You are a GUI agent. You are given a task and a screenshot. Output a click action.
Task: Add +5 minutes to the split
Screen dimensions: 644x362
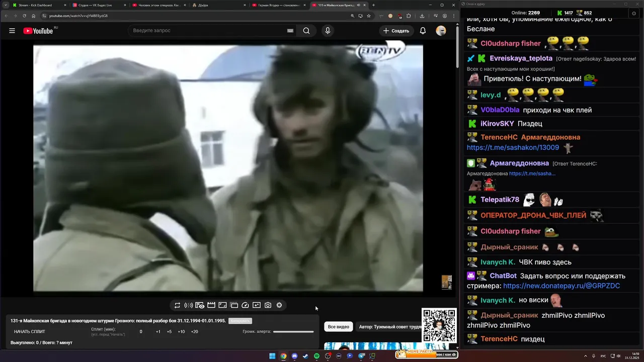[x=169, y=332]
